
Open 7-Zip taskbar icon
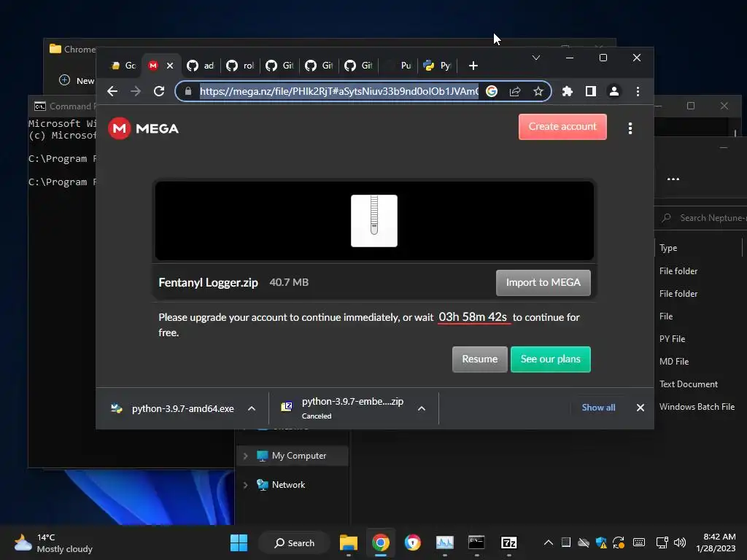[508, 542]
